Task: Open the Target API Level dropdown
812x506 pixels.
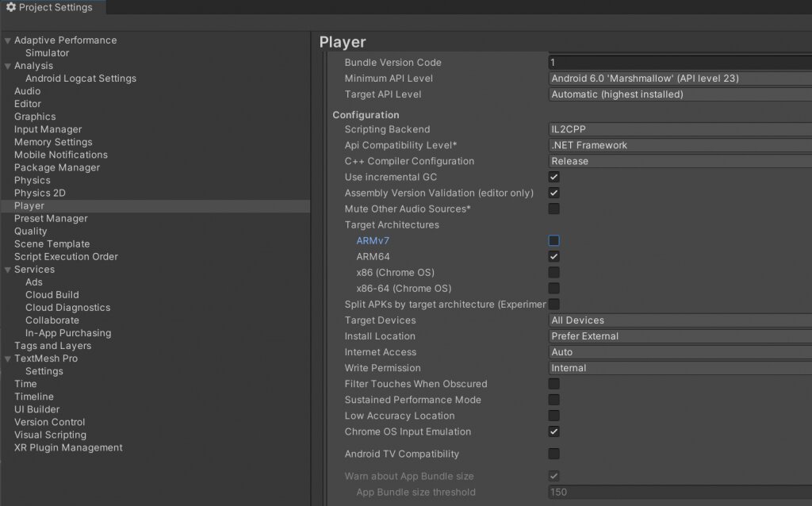Action: tap(680, 94)
